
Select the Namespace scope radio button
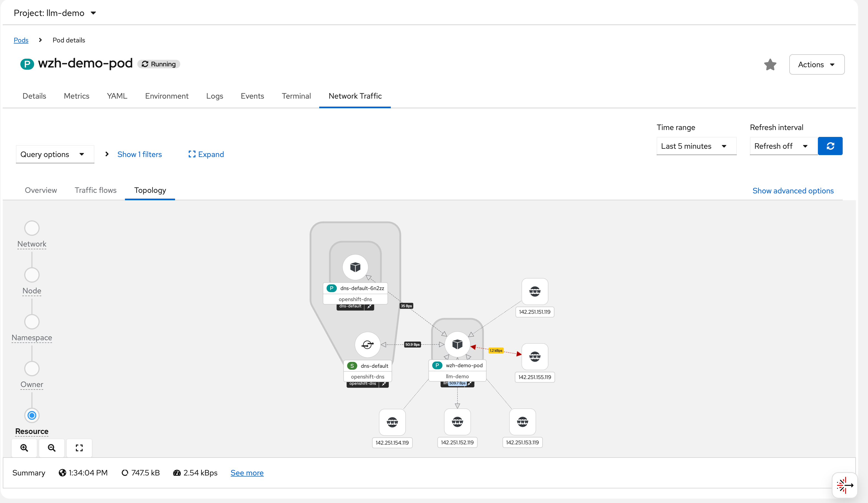point(32,322)
